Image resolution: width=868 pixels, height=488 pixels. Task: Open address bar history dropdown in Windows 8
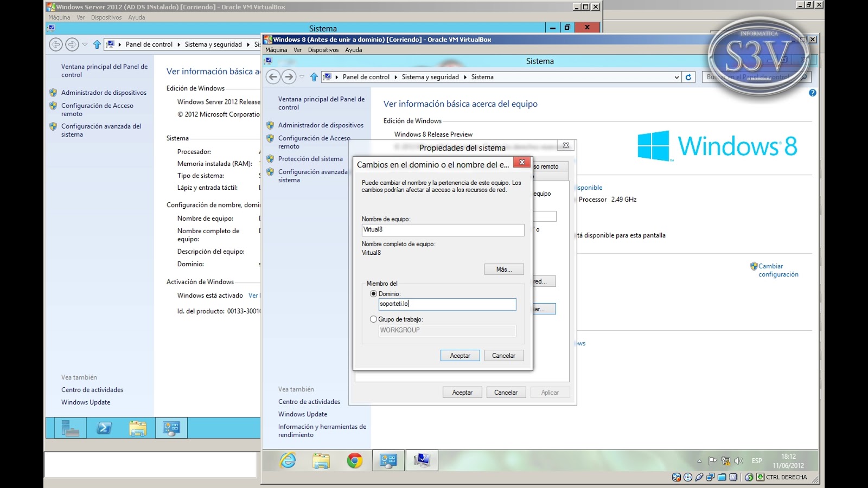click(x=676, y=77)
